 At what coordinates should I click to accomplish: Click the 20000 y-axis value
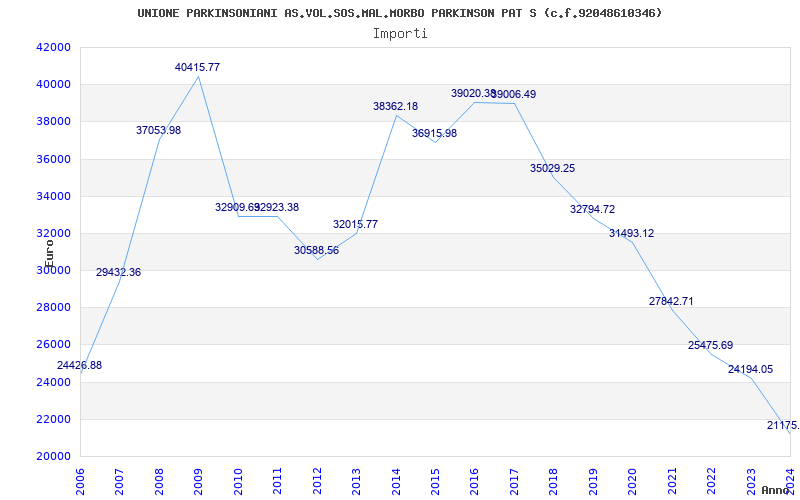click(53, 457)
